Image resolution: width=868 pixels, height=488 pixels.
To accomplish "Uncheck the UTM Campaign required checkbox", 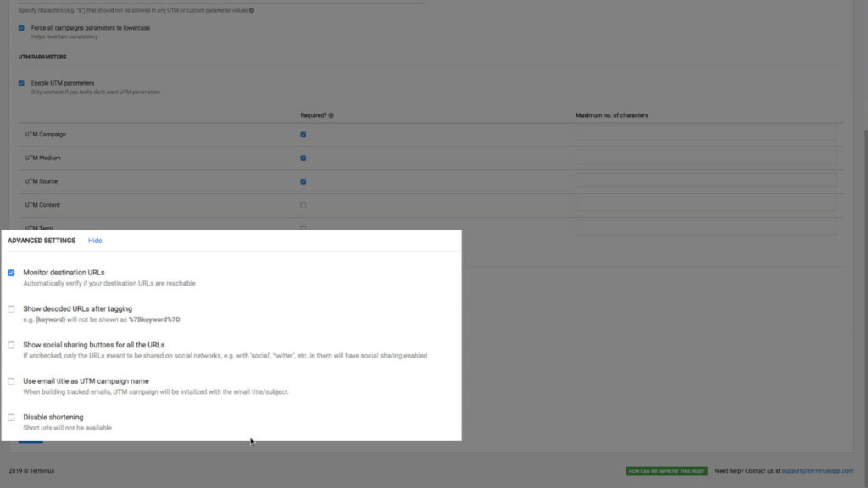I will [303, 134].
